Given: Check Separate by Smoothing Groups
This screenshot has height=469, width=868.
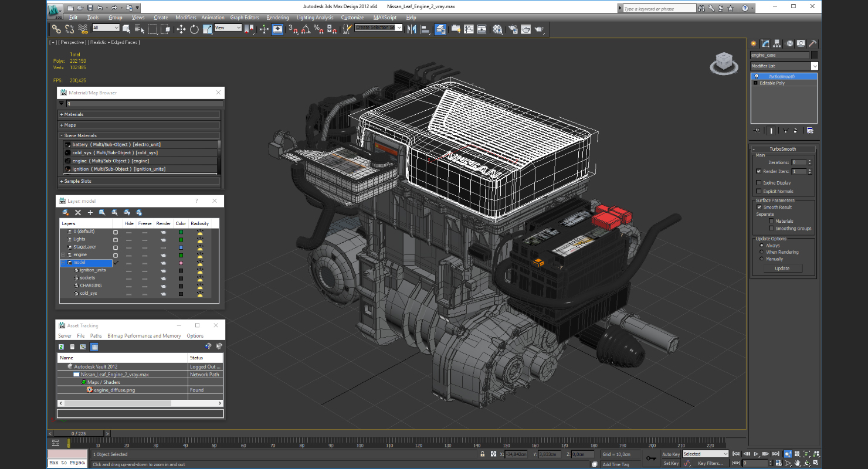Looking at the screenshot, I should pos(771,229).
